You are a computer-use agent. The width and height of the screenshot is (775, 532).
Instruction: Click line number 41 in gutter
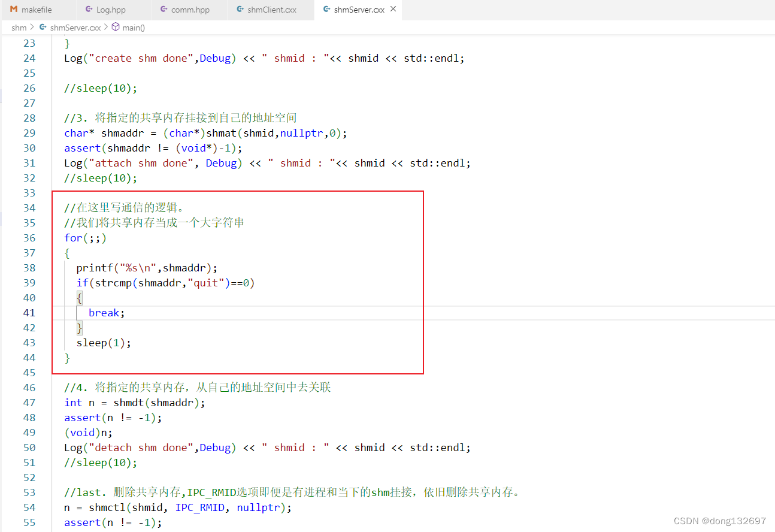[29, 313]
